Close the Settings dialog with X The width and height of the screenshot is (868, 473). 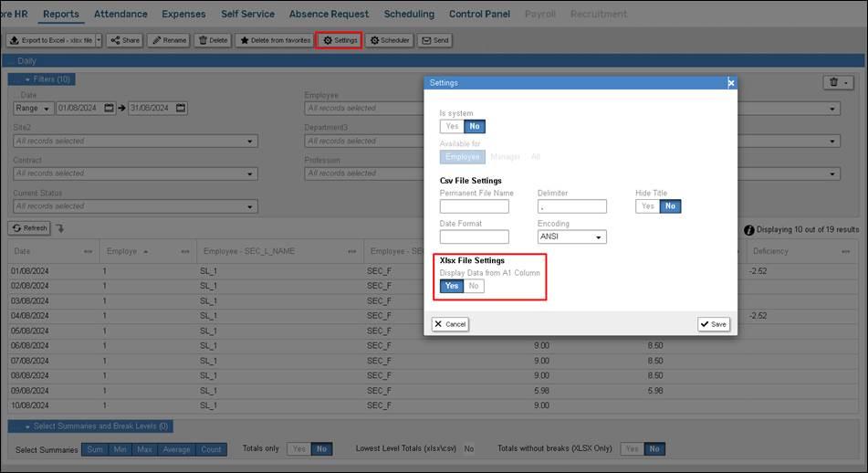[x=731, y=83]
